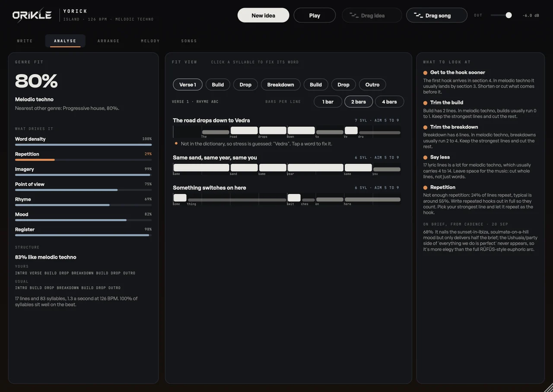The image size is (553, 392).
Task: Select the Breakdown section pill
Action: [280, 85]
